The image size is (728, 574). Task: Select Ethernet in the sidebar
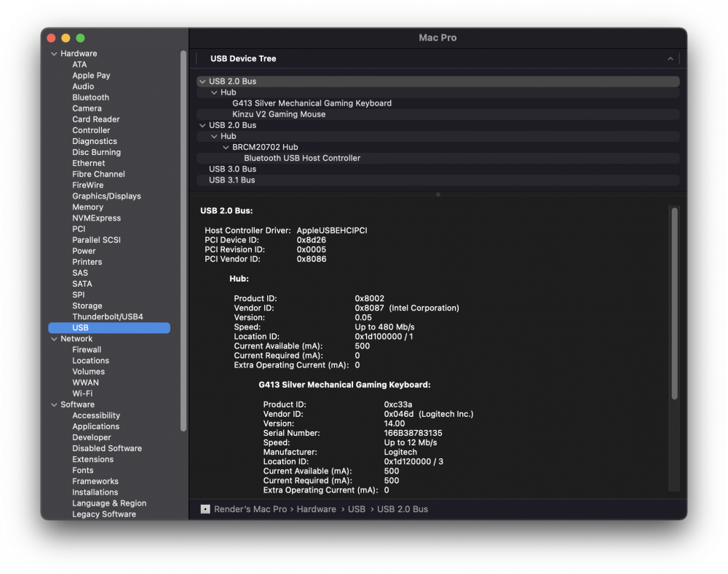88,164
